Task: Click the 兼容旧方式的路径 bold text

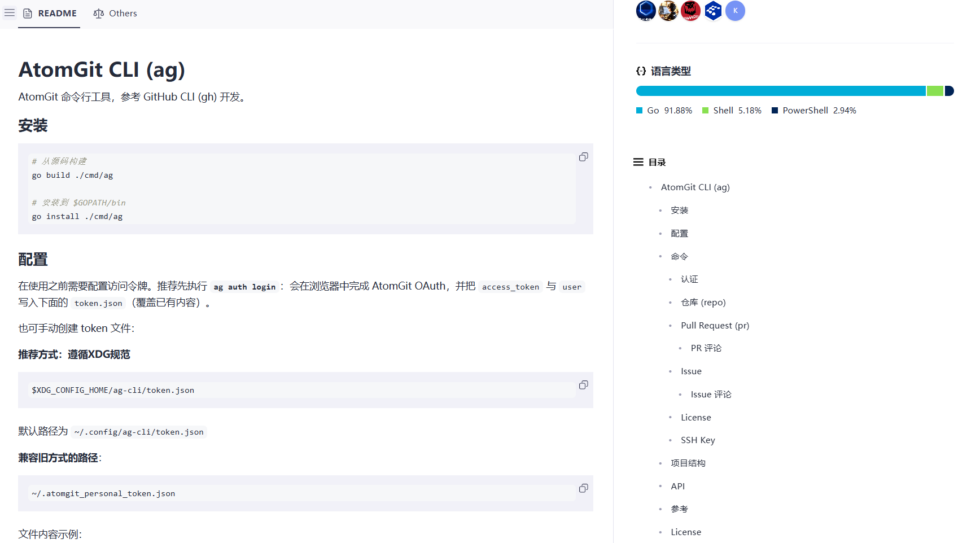Action: 58,458
